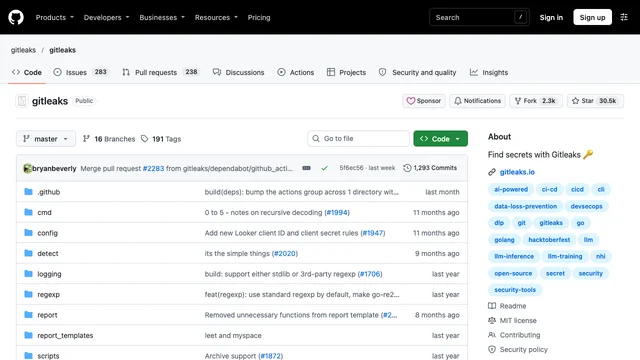Open the Insights tab
Viewport: 640px width, 360px height.
click(x=489, y=72)
